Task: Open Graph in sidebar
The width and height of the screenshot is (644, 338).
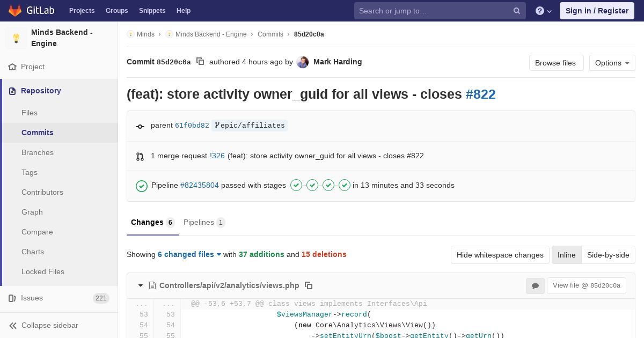Action: point(32,212)
